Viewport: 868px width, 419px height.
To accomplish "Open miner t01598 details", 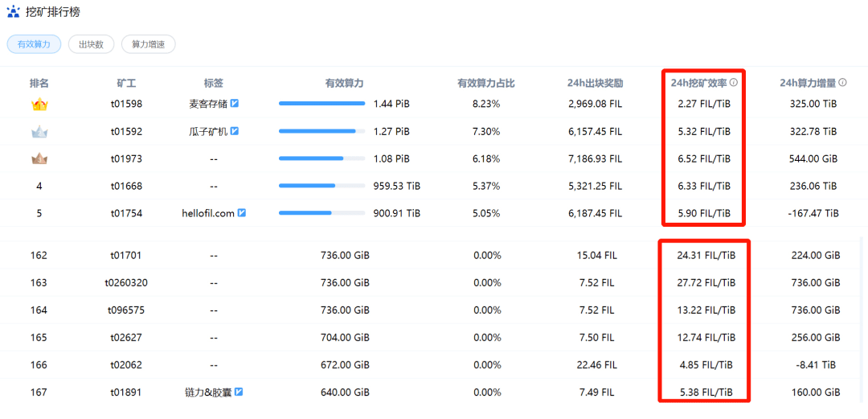I will [126, 104].
